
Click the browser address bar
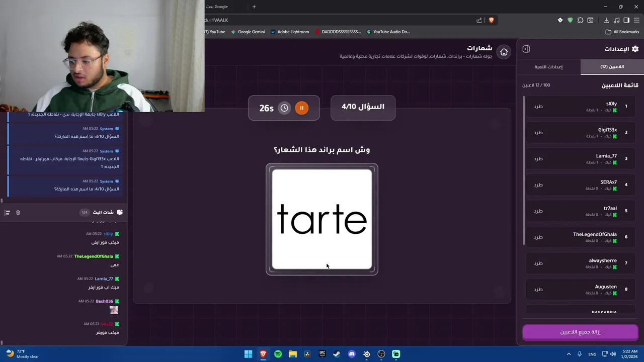point(337,20)
